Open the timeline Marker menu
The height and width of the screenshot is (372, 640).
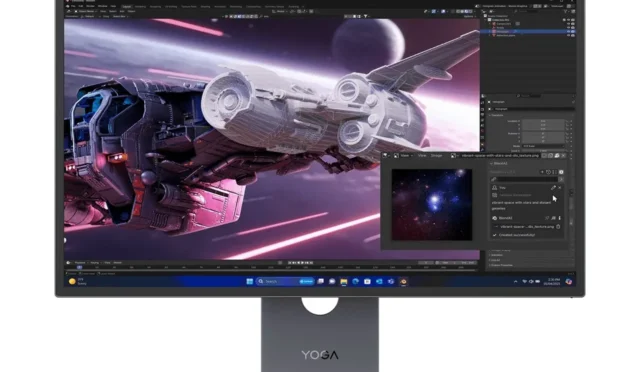(118, 263)
